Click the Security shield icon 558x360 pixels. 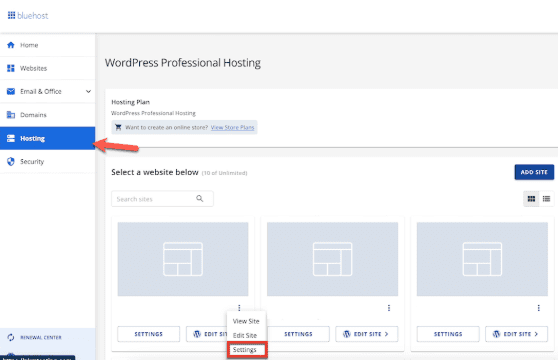11,162
